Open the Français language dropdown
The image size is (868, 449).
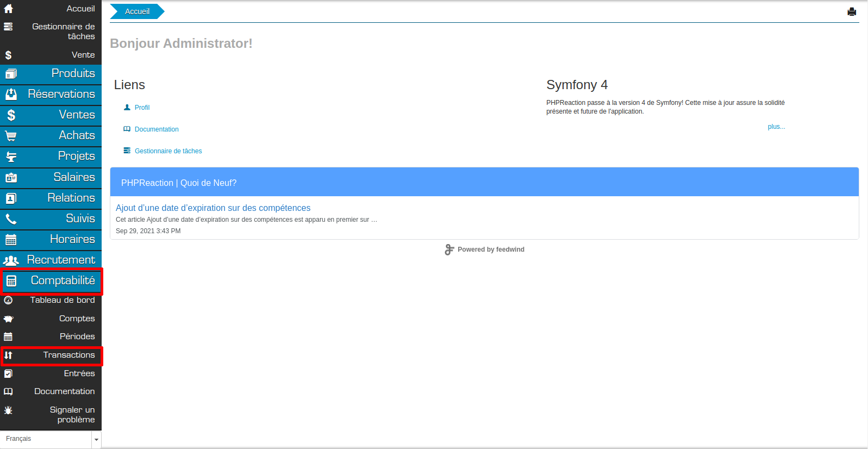(x=51, y=439)
